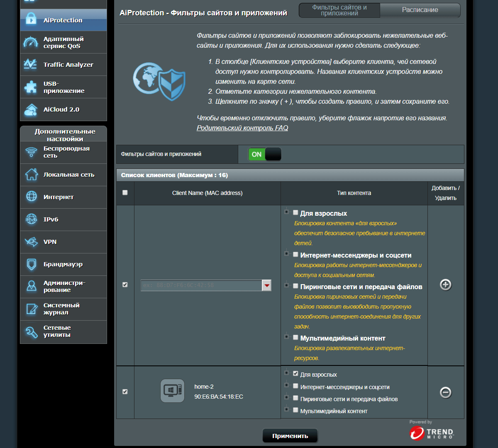Open the Родительский контроль FAQ link

click(x=242, y=128)
